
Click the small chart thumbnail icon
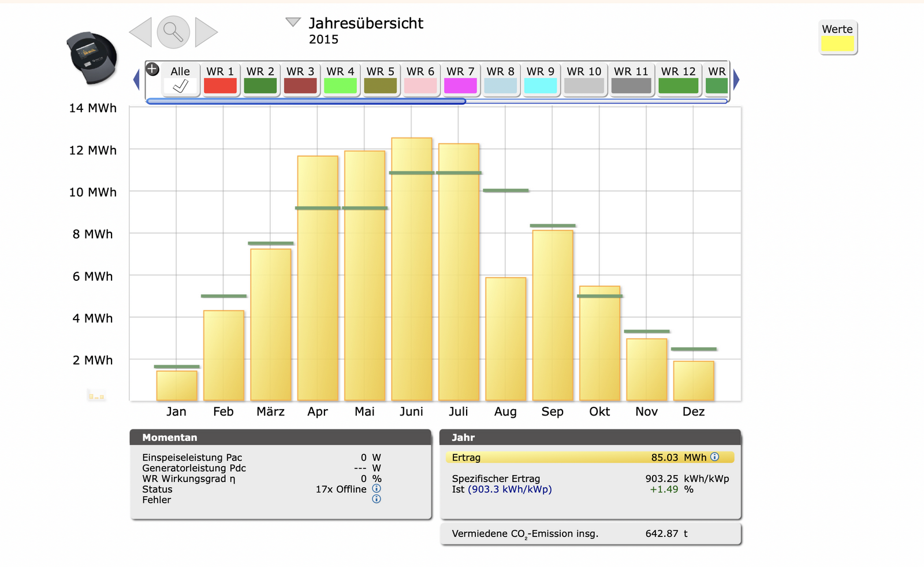96,395
